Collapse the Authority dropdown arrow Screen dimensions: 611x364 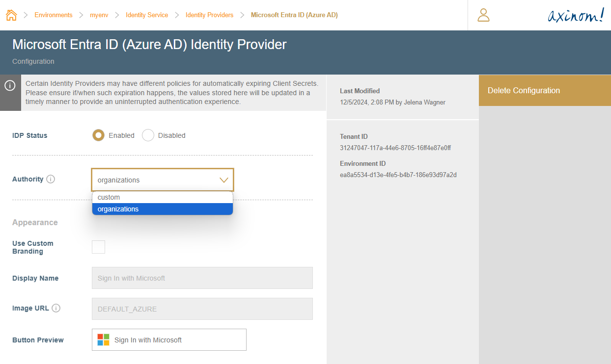point(223,180)
